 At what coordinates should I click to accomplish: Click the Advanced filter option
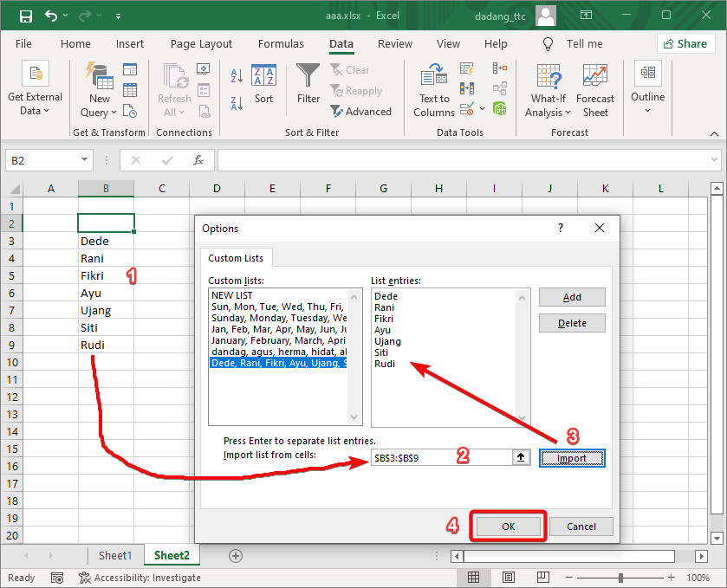[x=361, y=111]
